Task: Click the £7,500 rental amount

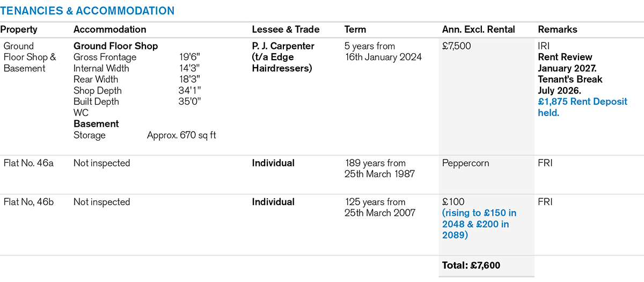Action: click(456, 46)
